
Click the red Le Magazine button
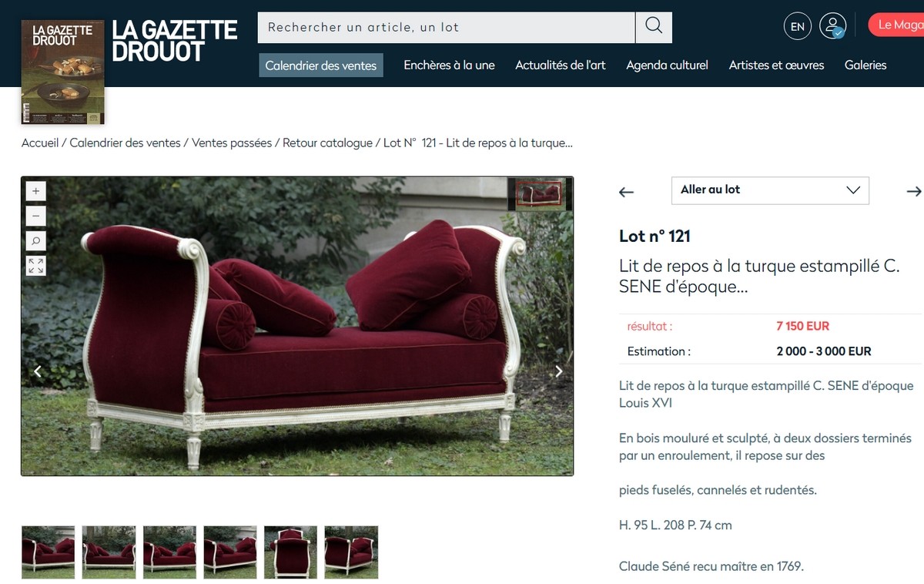click(x=896, y=25)
